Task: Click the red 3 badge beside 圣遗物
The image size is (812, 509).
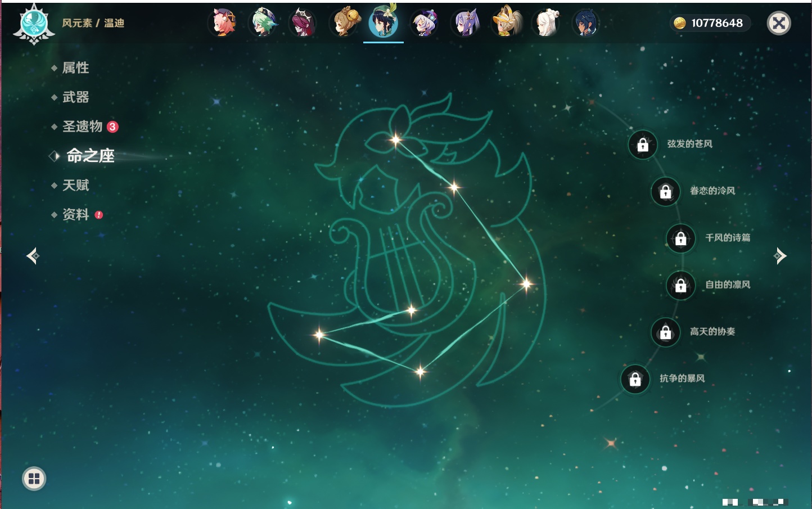Action: click(112, 127)
